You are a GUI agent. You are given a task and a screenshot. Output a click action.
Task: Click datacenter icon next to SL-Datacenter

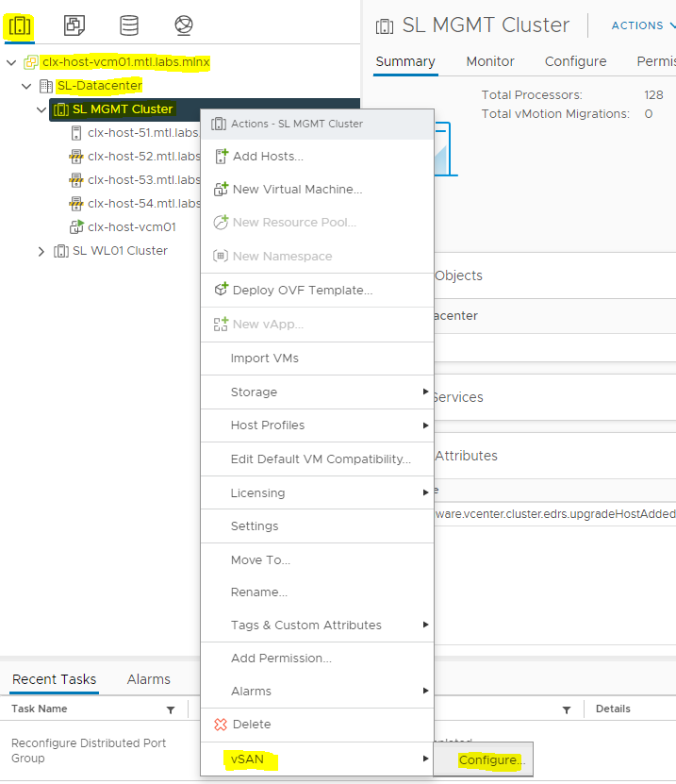[x=46, y=86]
